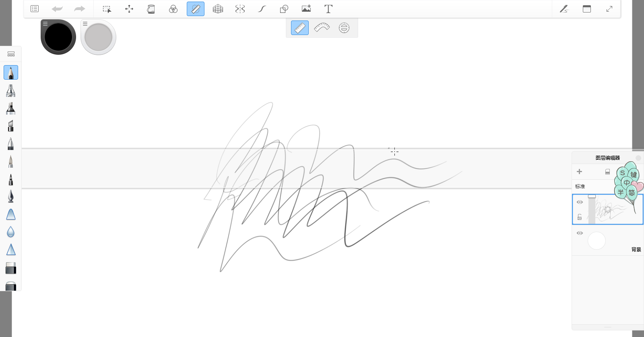Screen dimensions: 644x337
Task: Toggle transparency lock on the sketch layer
Action: tap(580, 217)
